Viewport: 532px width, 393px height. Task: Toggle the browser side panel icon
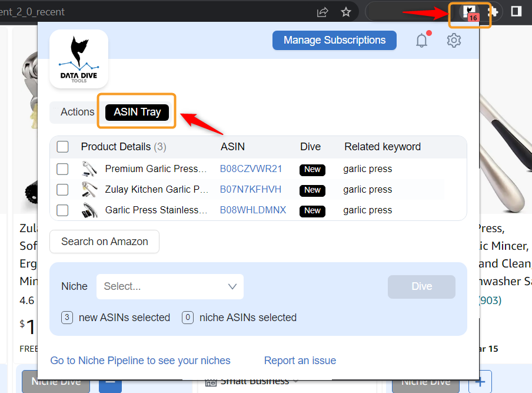coord(516,12)
